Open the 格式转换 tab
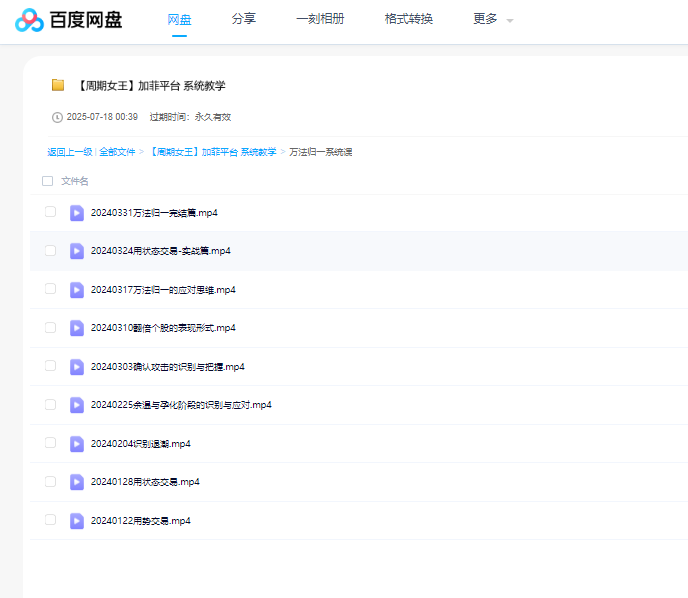 click(408, 19)
